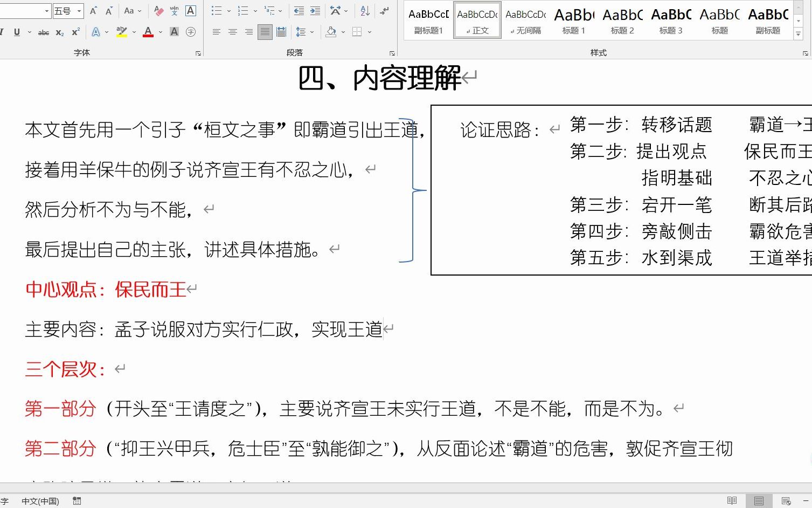The height and width of the screenshot is (508, 812).
Task: Sort the selected text A to Z
Action: point(365,11)
